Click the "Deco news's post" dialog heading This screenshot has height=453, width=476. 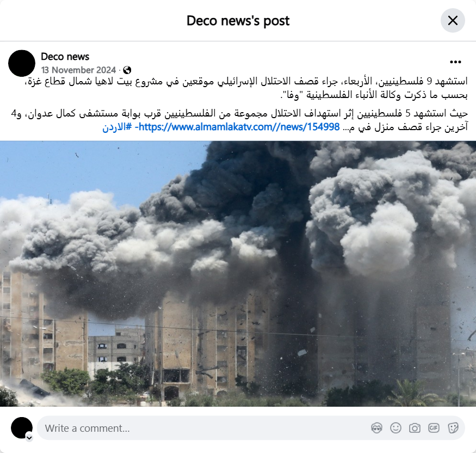[238, 21]
